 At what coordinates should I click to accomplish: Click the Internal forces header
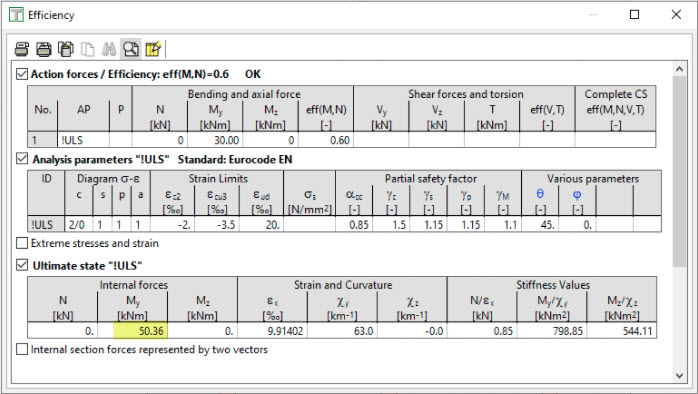point(134,285)
